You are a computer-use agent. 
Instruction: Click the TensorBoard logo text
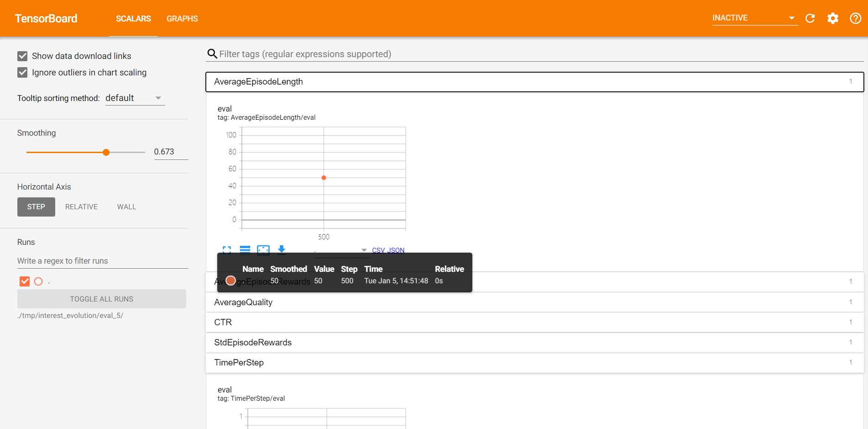tap(46, 19)
